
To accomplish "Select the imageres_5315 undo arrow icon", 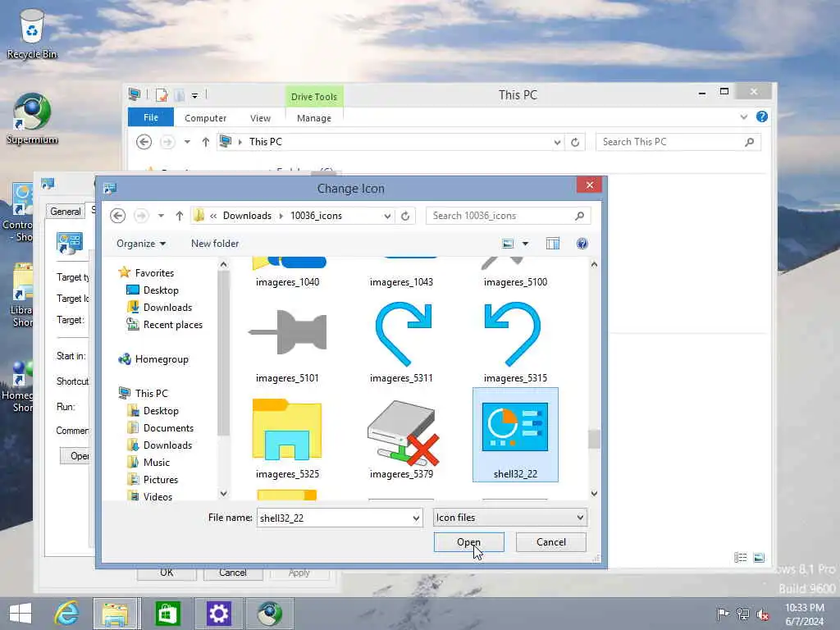I will coord(513,335).
